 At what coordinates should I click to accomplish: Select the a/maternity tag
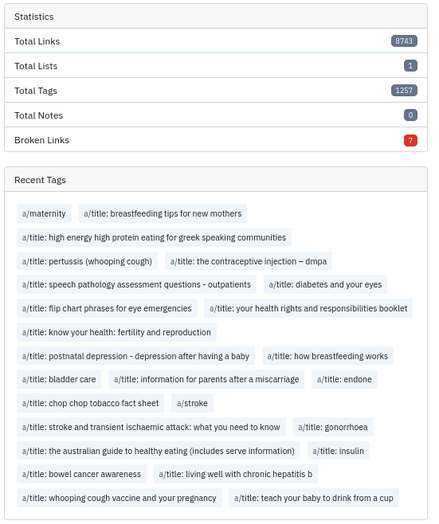point(44,214)
